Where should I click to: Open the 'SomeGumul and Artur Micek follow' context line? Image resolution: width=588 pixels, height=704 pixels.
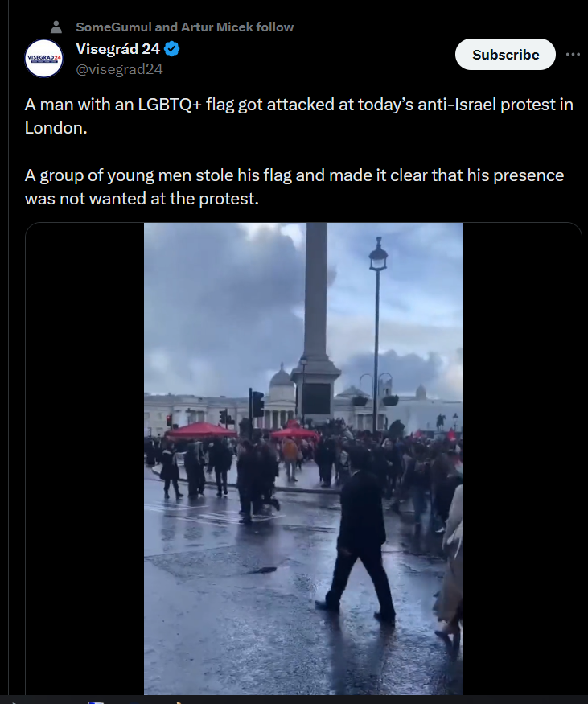(x=184, y=27)
